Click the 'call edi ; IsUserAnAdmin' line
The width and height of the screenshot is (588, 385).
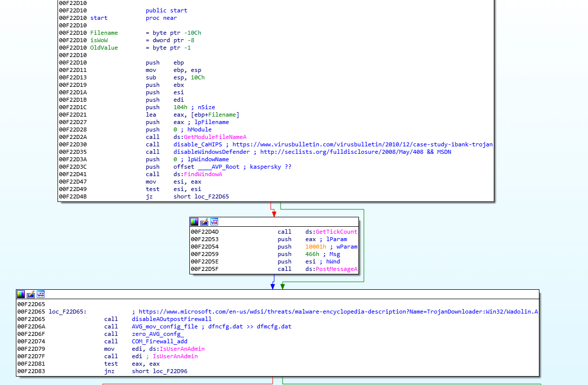[151, 357]
